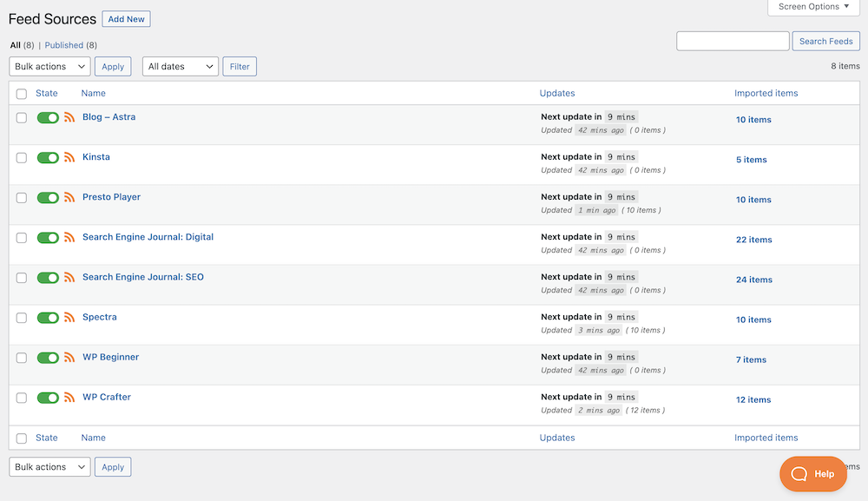The image size is (868, 501).
Task: Click RSS icon beside Search Engine Journal: SEO
Action: [x=69, y=277]
